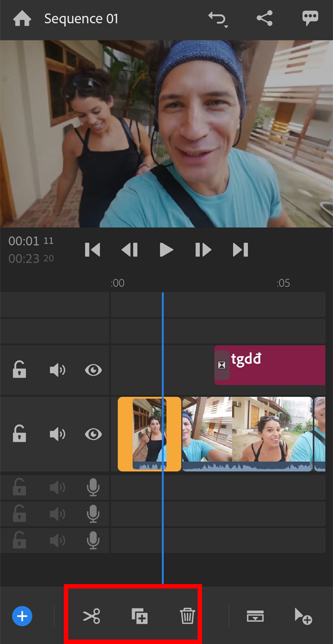Screen dimensions: 333x644
Task: Go to the Home screen
Action: (22, 19)
